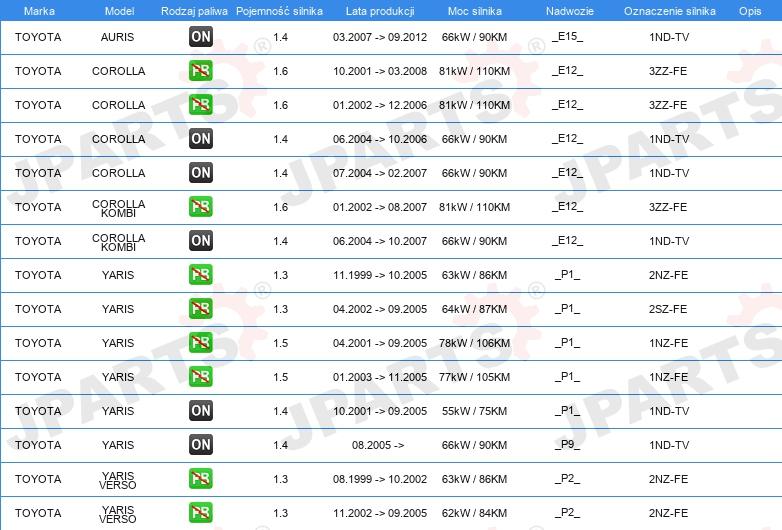Screen dimensions: 782x530
Task: Select the 77kW / 105KM power cell
Action: click(474, 376)
